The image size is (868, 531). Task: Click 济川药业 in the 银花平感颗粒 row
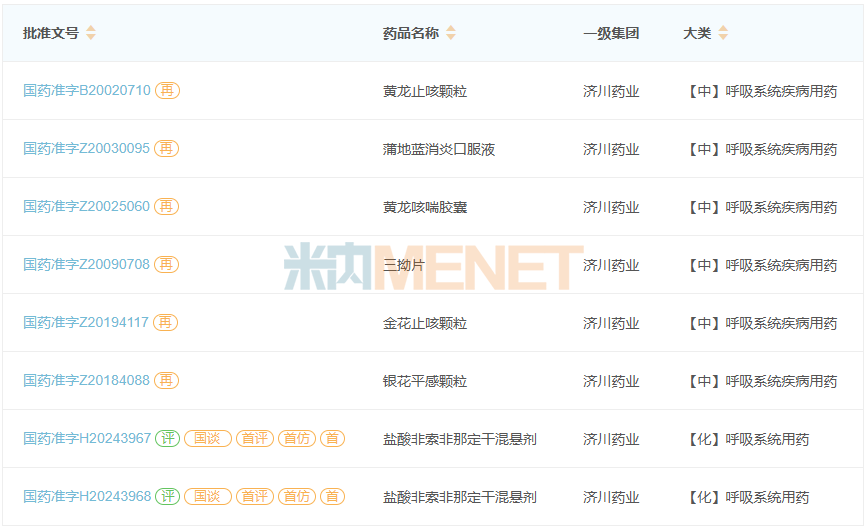point(611,382)
